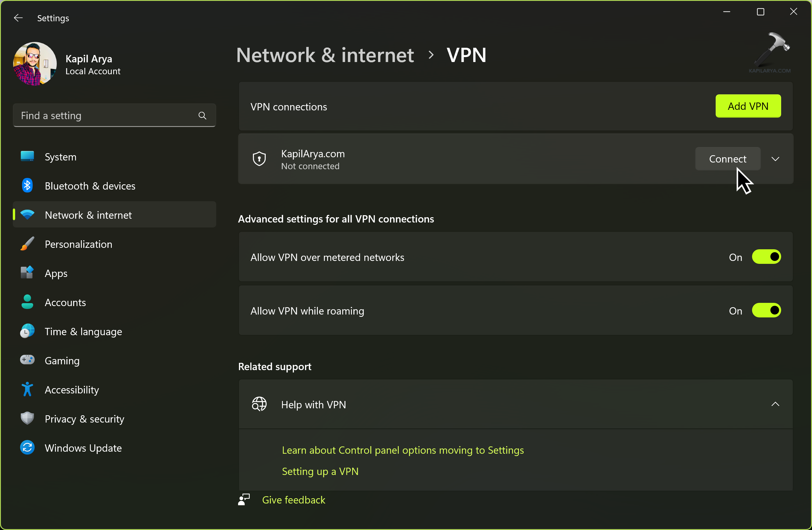Disable Allow VPN over metered networks

coord(766,257)
